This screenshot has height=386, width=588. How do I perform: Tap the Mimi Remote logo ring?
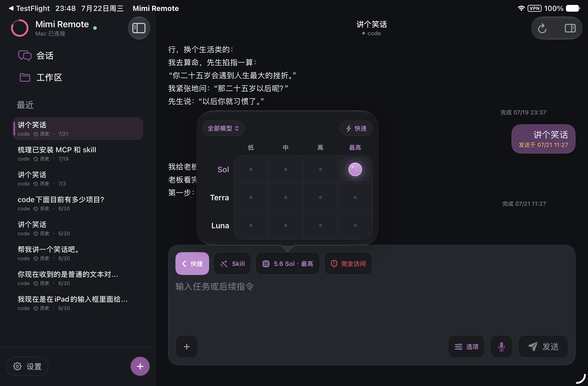[x=20, y=28]
